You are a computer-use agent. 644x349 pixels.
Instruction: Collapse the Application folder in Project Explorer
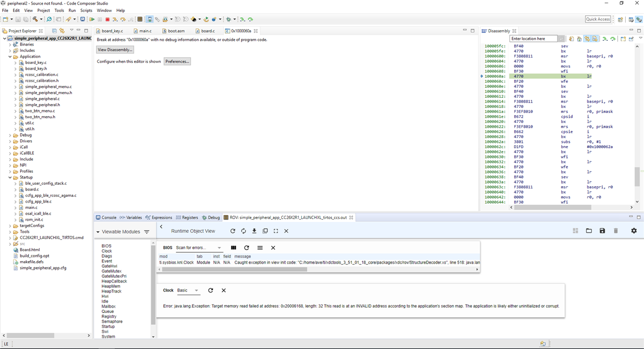10,57
